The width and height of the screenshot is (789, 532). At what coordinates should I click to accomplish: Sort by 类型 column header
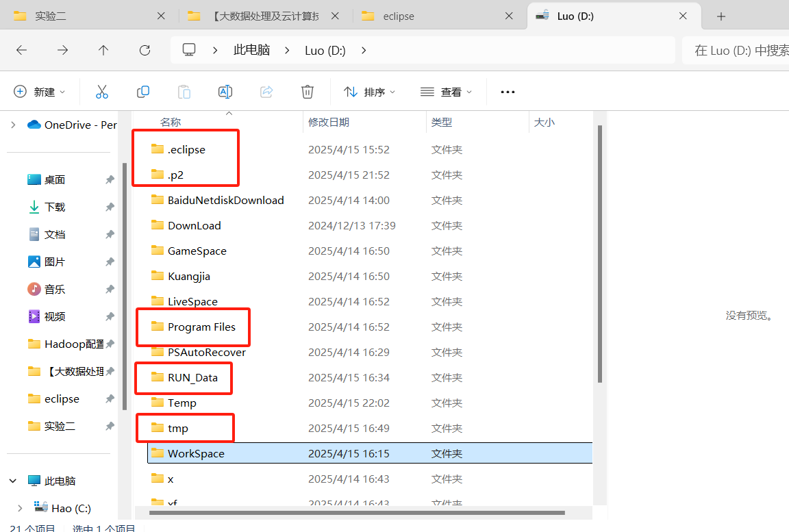pyautogui.click(x=441, y=122)
